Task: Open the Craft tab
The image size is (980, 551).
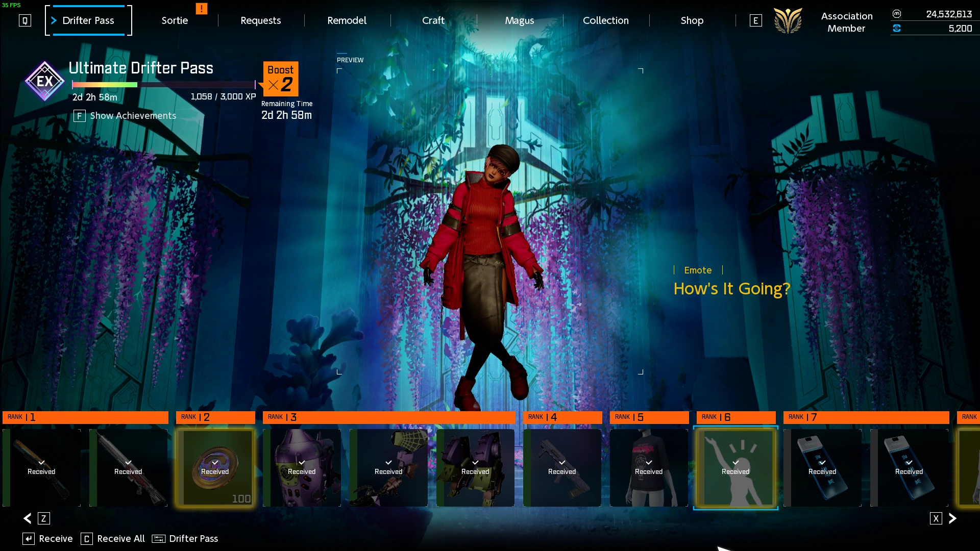Action: (433, 21)
